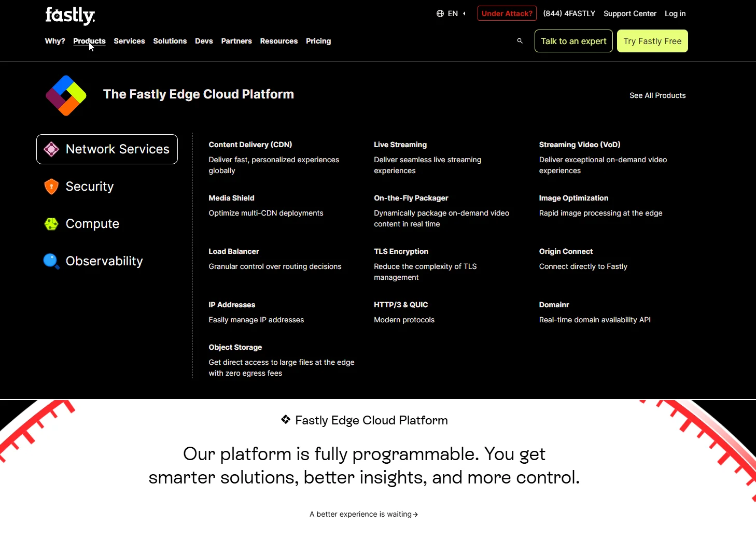Click Try Fastly Free button

coord(652,41)
